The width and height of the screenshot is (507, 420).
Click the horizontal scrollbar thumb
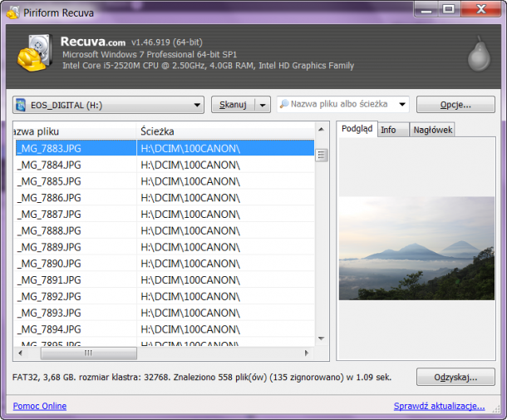click(x=89, y=353)
